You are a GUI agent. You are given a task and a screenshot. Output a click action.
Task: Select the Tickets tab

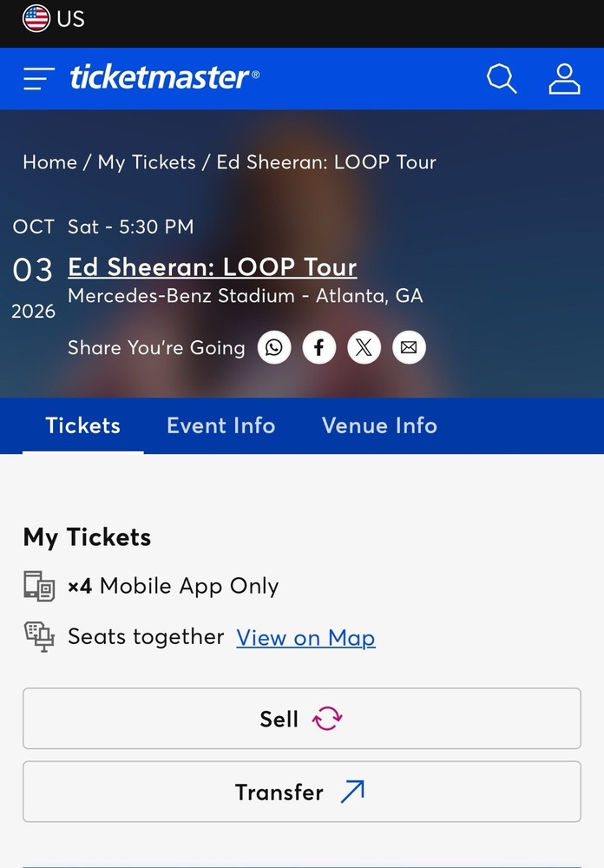click(82, 425)
